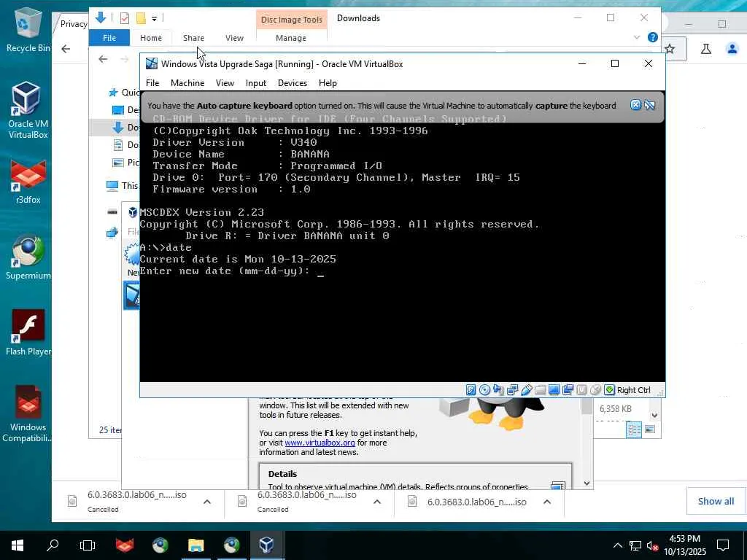Screen dimensions: 747x560
Task: Follow the www.virtualbox.org link
Action: (320, 443)
